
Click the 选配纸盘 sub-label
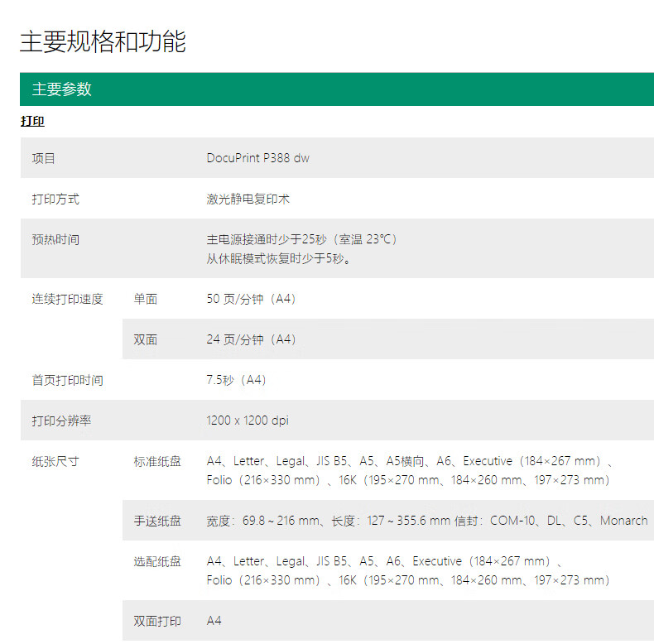157,561
